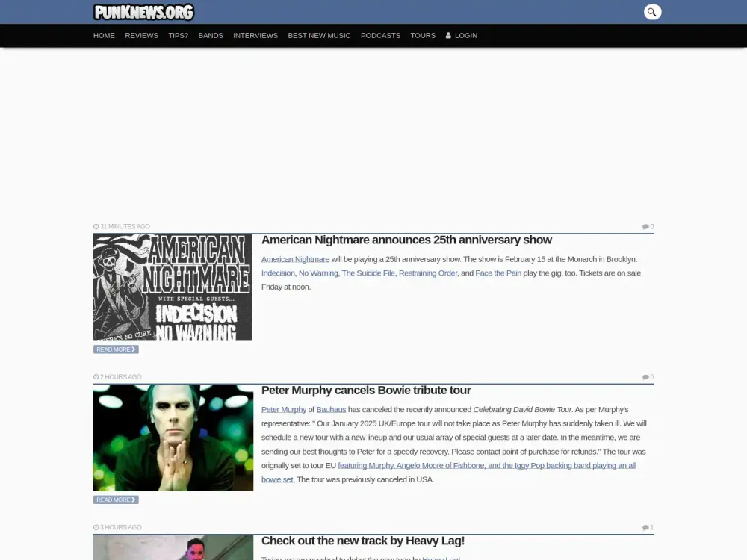Click the comment bubble on the American Nightmare post
Image resolution: width=747 pixels, height=560 pixels.
pos(645,226)
